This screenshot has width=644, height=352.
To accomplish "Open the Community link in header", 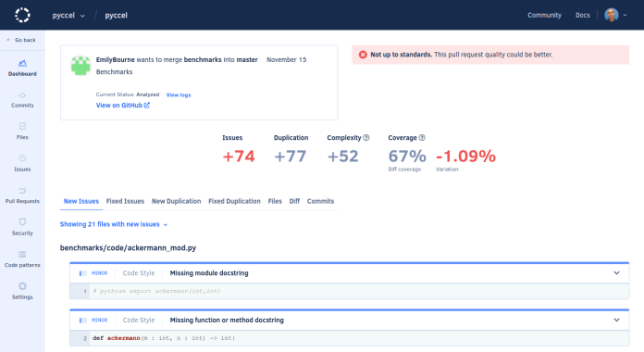I will (544, 15).
